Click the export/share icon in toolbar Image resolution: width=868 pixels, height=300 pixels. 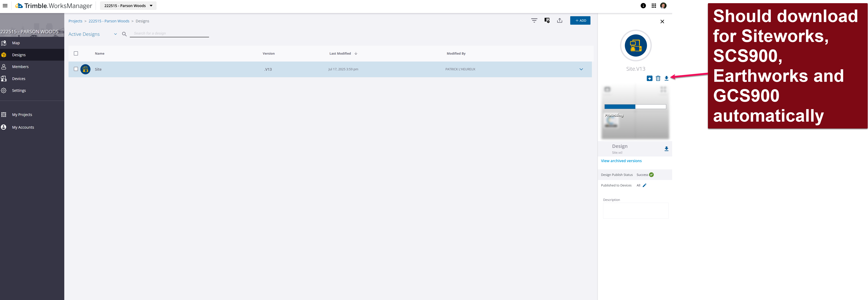pyautogui.click(x=560, y=21)
